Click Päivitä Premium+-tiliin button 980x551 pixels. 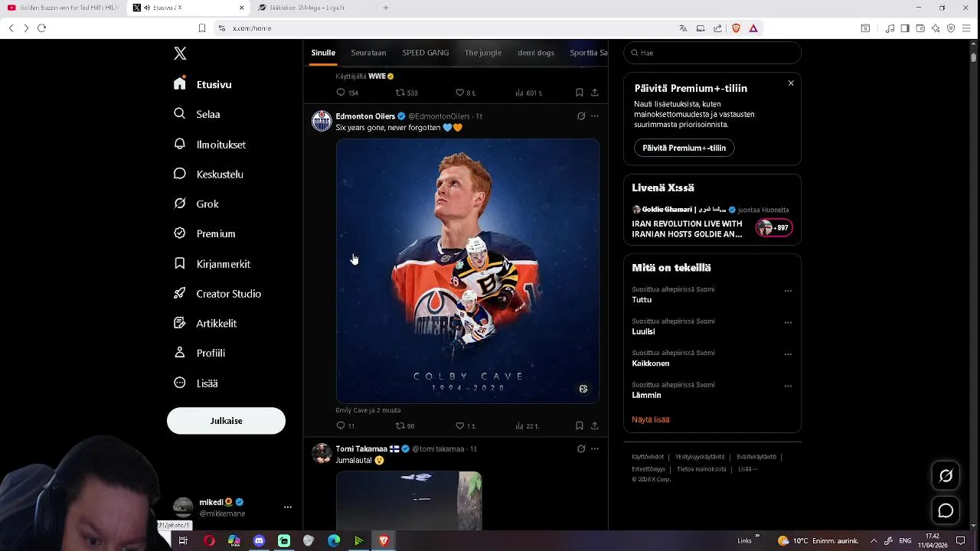coord(684,148)
